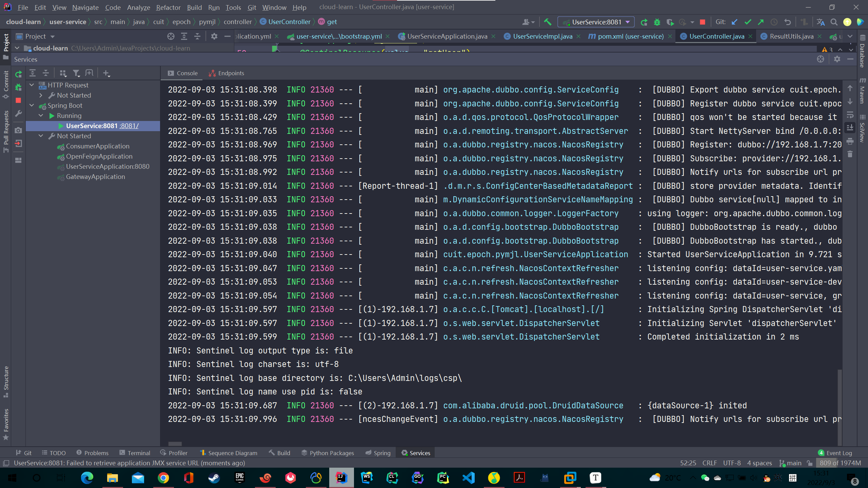Clear console with the trash icon
This screenshot has height=488, width=868.
click(850, 154)
